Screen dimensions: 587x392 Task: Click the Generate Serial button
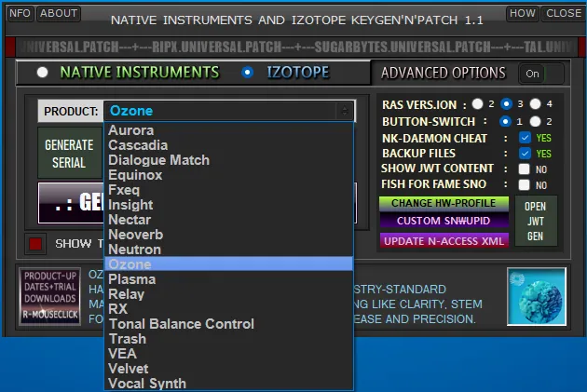[69, 154]
